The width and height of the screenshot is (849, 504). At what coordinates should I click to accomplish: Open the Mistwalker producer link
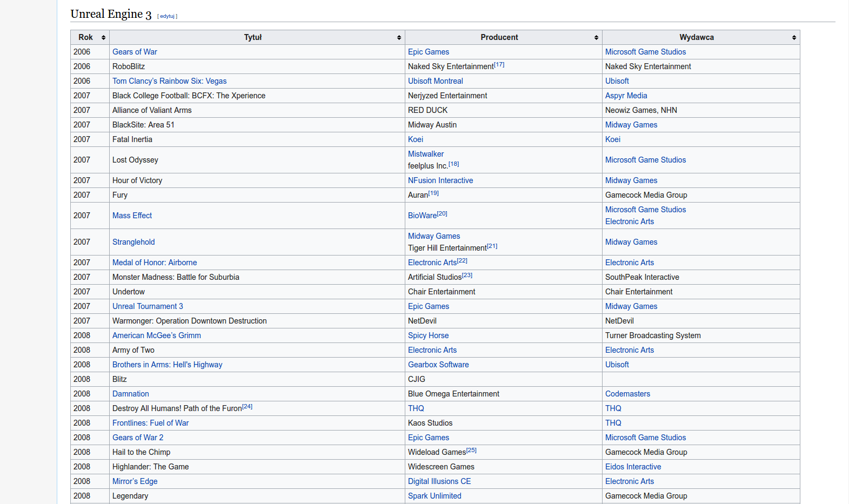(x=426, y=154)
